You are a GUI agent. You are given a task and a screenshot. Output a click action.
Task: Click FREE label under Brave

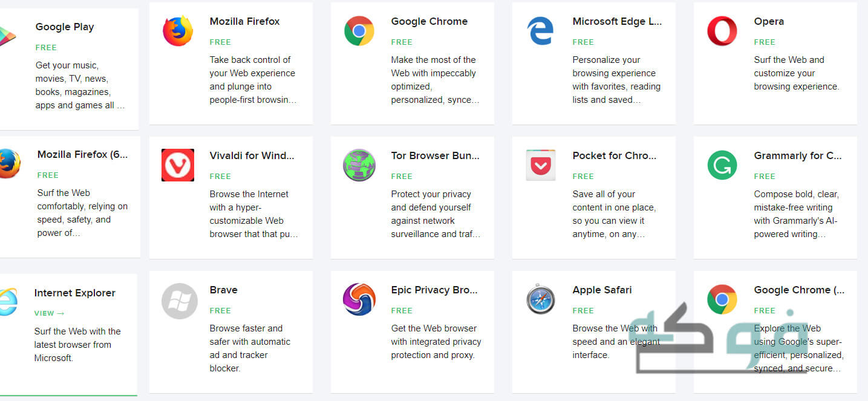(x=220, y=310)
